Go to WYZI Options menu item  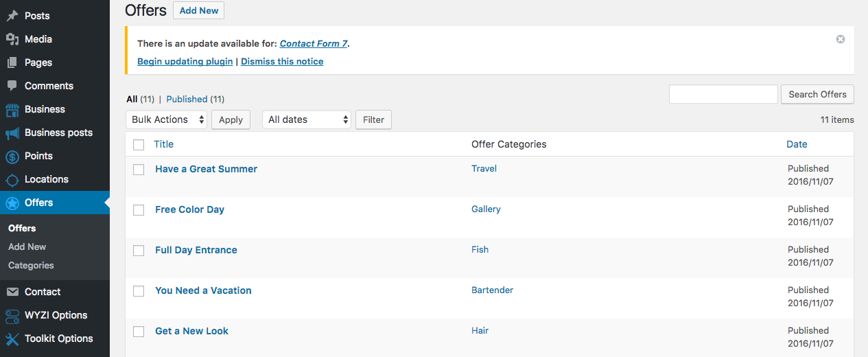(x=56, y=315)
